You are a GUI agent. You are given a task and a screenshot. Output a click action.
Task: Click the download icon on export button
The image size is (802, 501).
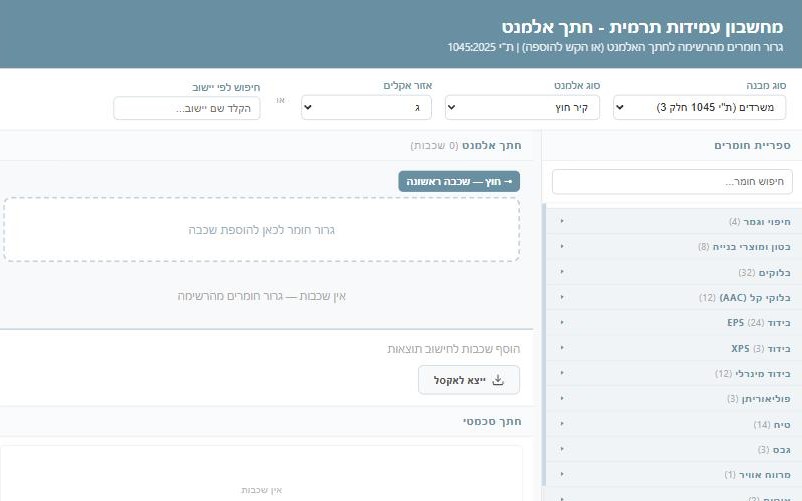point(498,380)
